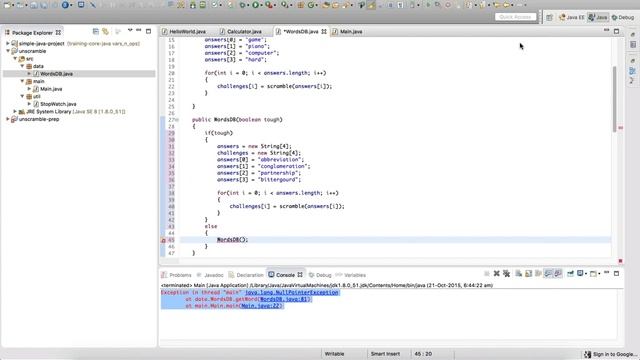Click the New file toolbar icon
The image size is (640, 360).
7,5
